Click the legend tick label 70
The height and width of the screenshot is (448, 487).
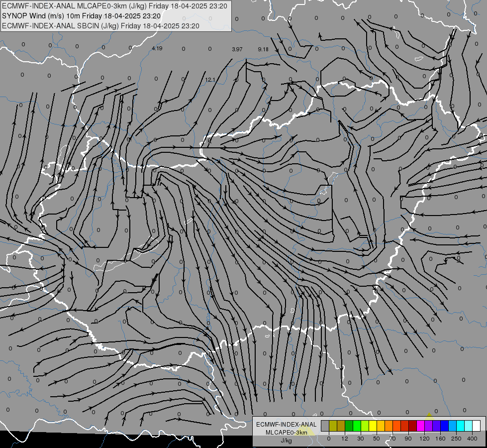pyautogui.click(x=392, y=439)
